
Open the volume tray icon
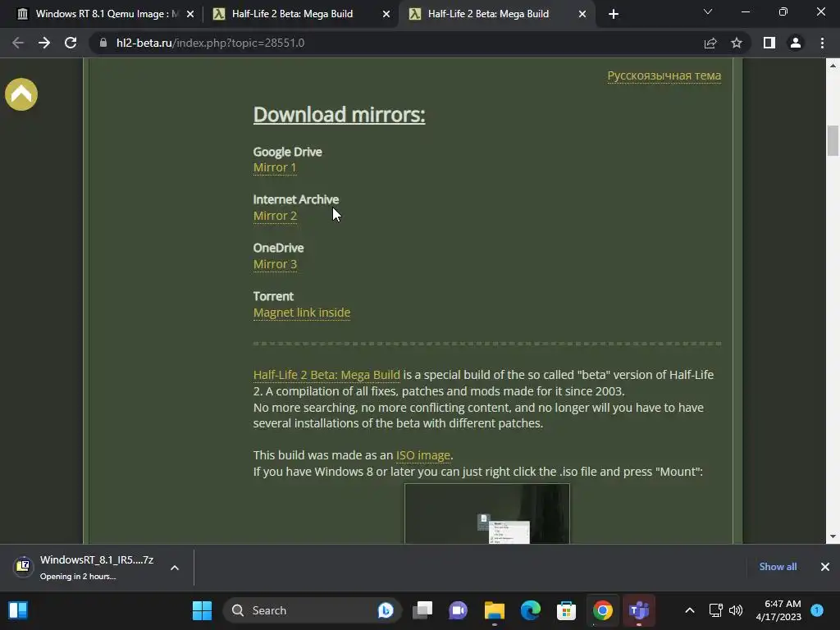[736, 610]
